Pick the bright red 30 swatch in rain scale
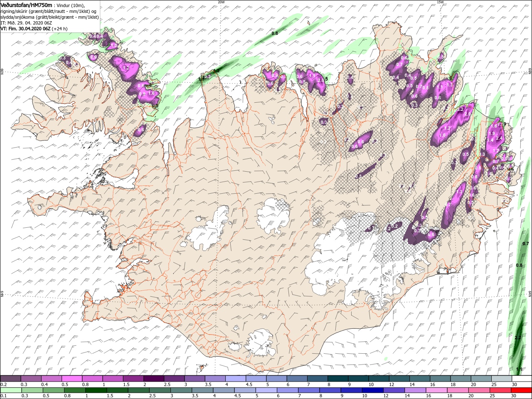 522,390
